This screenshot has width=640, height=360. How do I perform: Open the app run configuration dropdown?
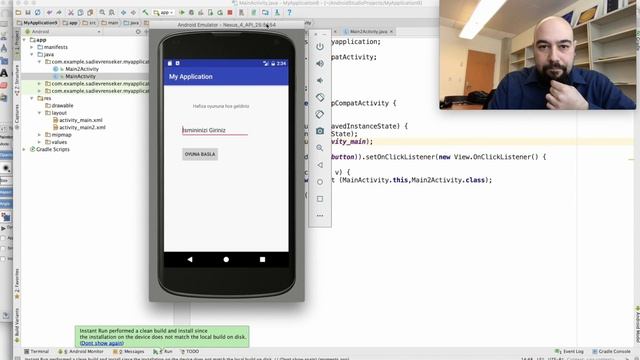[x=163, y=13]
